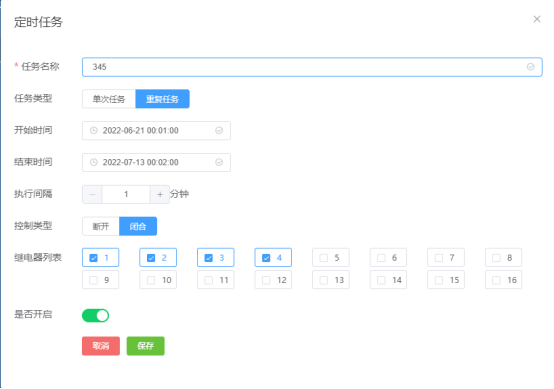The height and width of the screenshot is (389, 554).
Task: Select 断开 control type
Action: [x=101, y=226]
